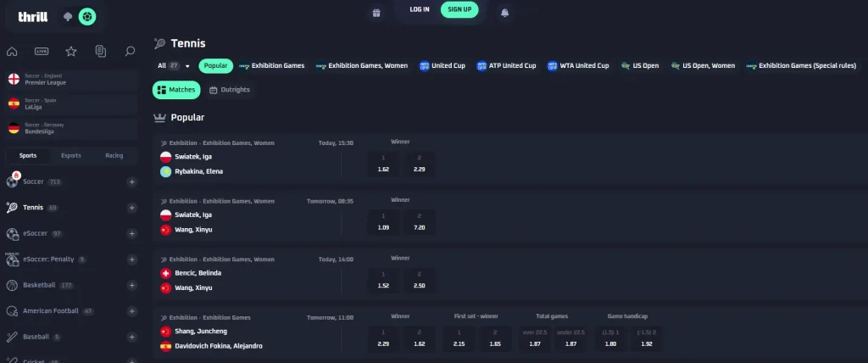Select the 2.50 odds in Bencic match
Viewport: 868px width, 363px height.
click(419, 281)
